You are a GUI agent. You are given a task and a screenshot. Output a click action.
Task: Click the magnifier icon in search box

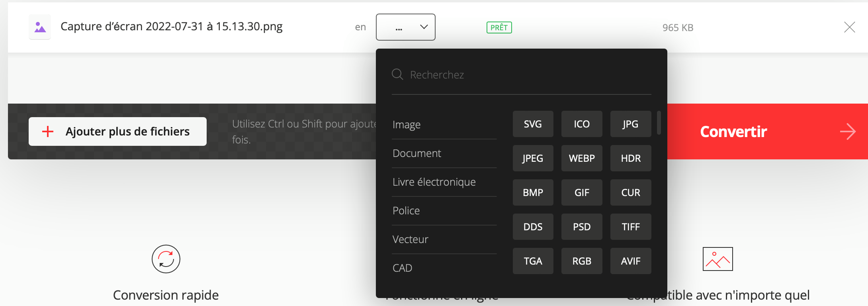pos(397,74)
